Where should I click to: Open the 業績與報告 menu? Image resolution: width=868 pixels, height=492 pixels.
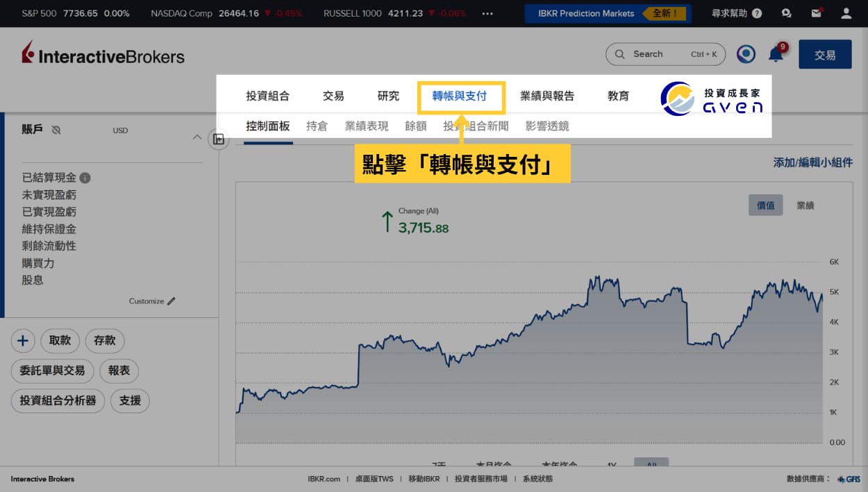pyautogui.click(x=547, y=96)
